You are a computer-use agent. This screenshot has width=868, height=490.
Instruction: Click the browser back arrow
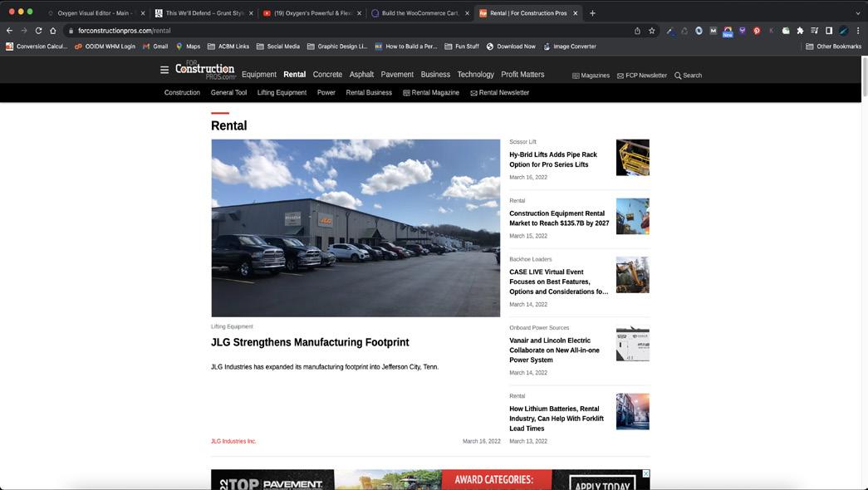tap(9, 31)
